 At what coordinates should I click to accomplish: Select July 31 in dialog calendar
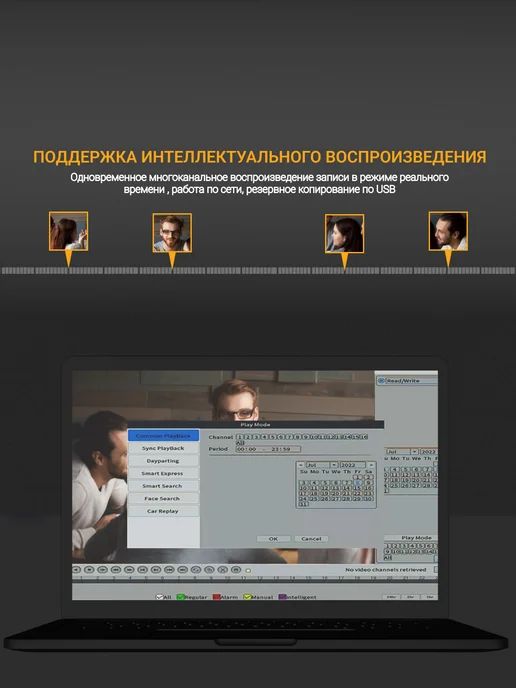(304, 504)
